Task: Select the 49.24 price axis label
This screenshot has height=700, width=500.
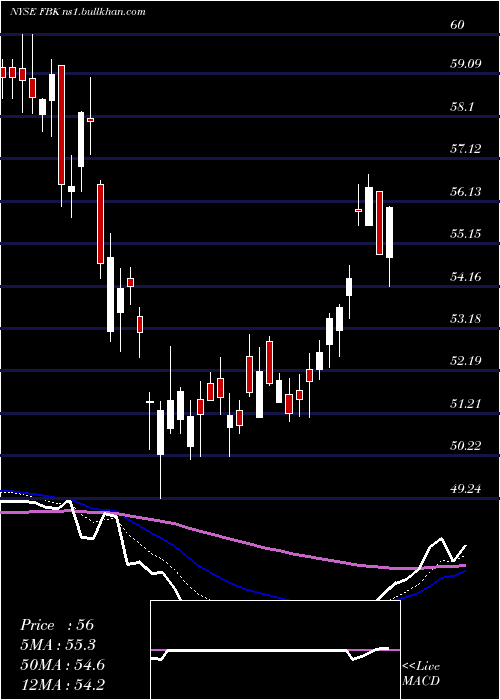Action: [466, 489]
